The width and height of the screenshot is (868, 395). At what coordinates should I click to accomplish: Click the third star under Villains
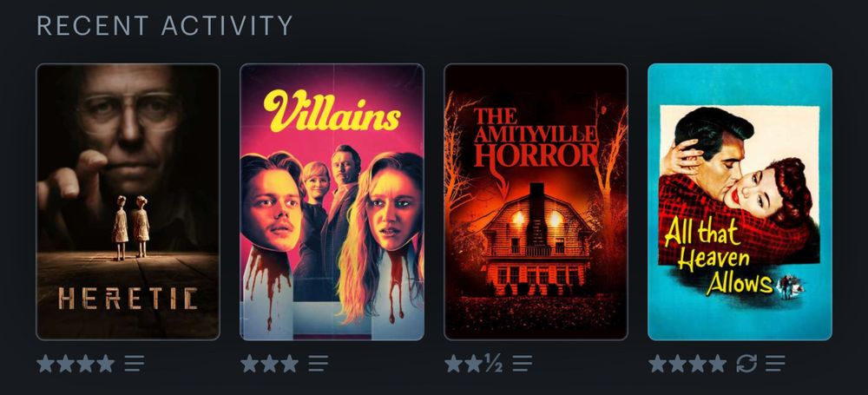pyautogui.click(x=289, y=364)
